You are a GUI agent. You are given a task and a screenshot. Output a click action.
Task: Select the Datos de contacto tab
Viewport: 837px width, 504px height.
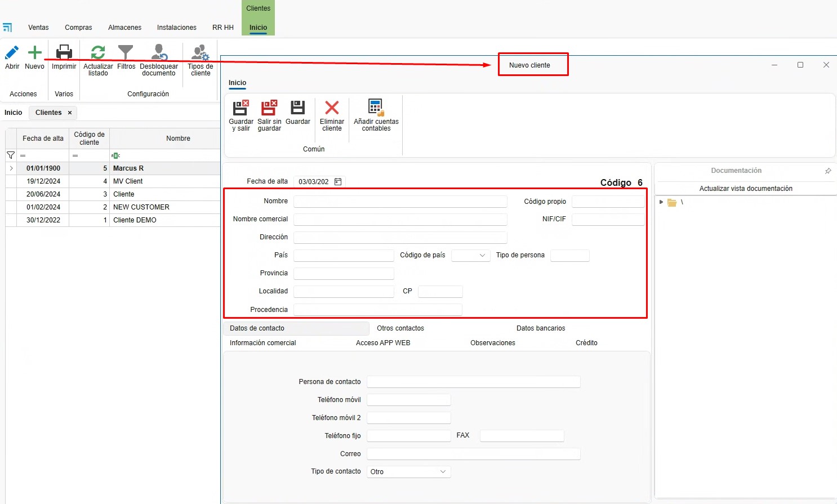click(x=296, y=328)
